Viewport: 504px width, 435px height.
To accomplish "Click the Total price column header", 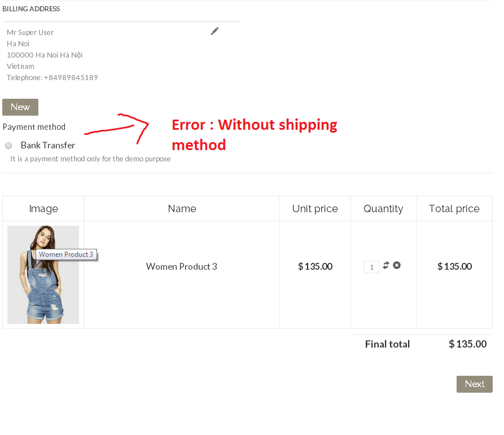I will pos(454,209).
